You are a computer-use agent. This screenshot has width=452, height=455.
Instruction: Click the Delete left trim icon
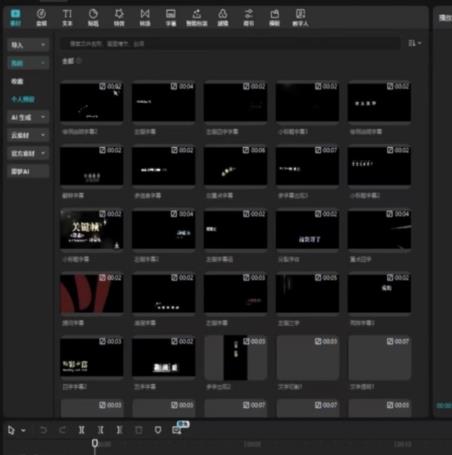pos(100,430)
